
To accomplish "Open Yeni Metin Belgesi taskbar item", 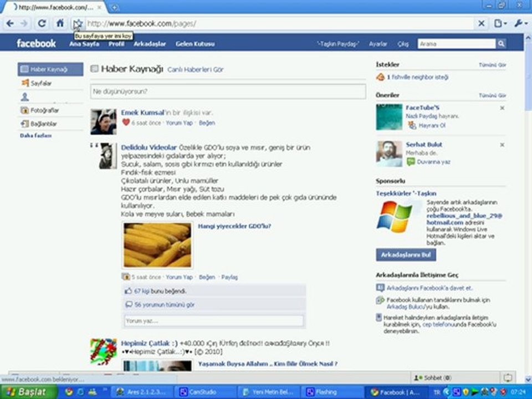I will 269,392.
